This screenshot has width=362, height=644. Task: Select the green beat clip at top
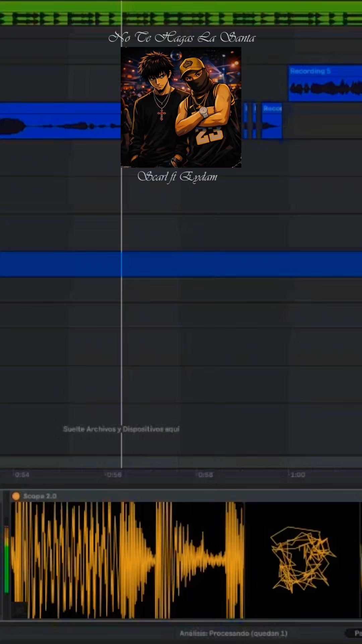[181, 13]
